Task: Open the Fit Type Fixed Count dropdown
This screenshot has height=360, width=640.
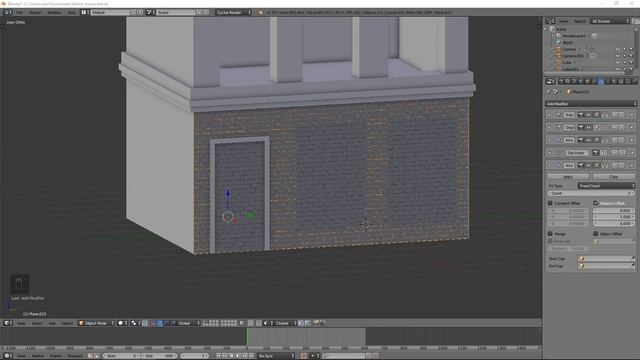Action: [606, 186]
